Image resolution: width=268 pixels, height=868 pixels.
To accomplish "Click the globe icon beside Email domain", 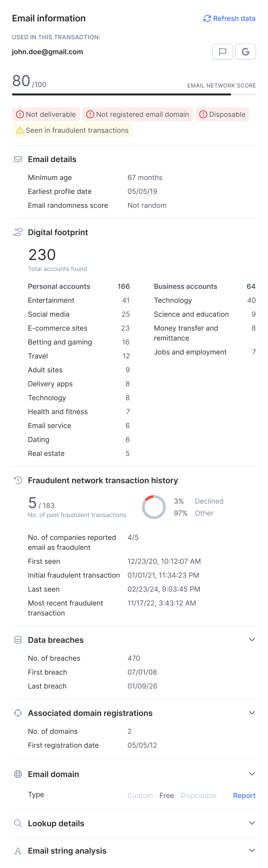I will pyautogui.click(x=18, y=774).
